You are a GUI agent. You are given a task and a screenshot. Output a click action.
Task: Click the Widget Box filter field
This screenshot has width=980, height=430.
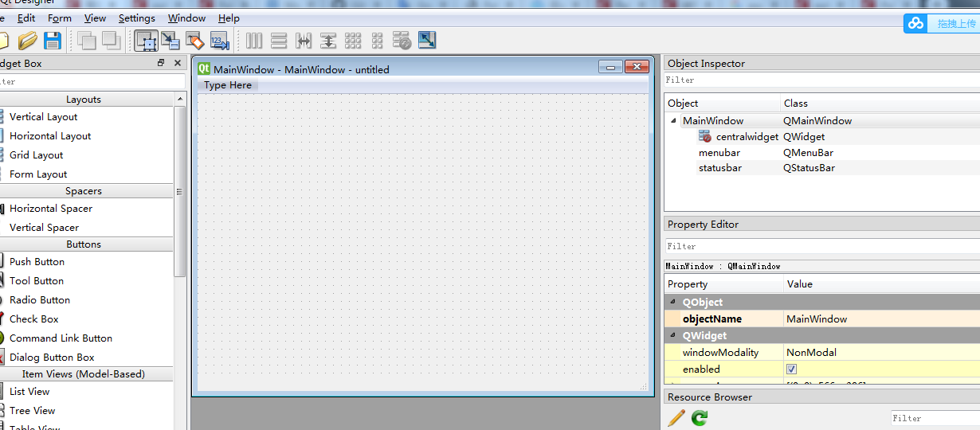[x=92, y=81]
